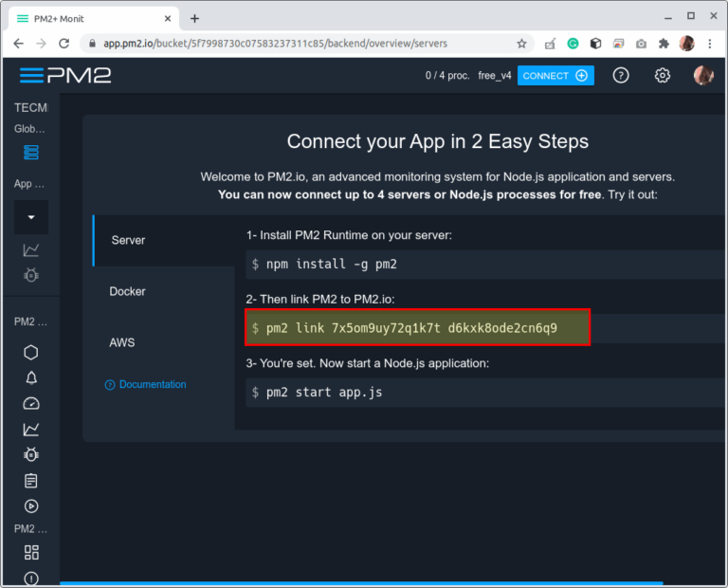Click the pm2 link command box
The height and width of the screenshot is (588, 728).
(417, 328)
